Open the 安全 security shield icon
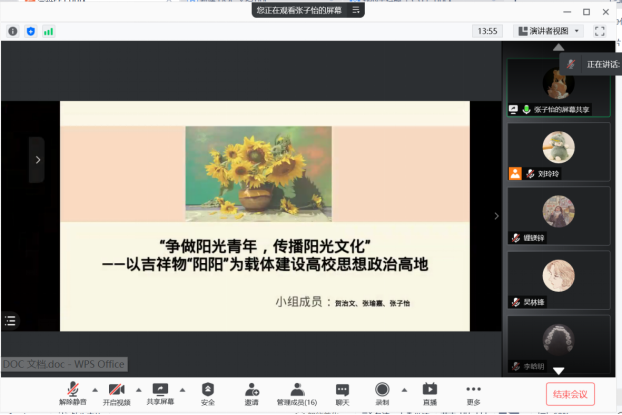Image resolution: width=622 pixels, height=415 pixels. (x=207, y=389)
